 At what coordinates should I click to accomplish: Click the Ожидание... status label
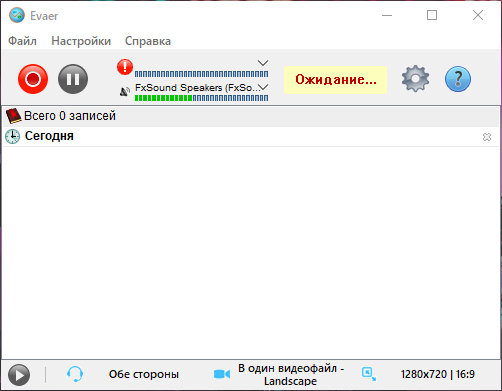[x=335, y=80]
